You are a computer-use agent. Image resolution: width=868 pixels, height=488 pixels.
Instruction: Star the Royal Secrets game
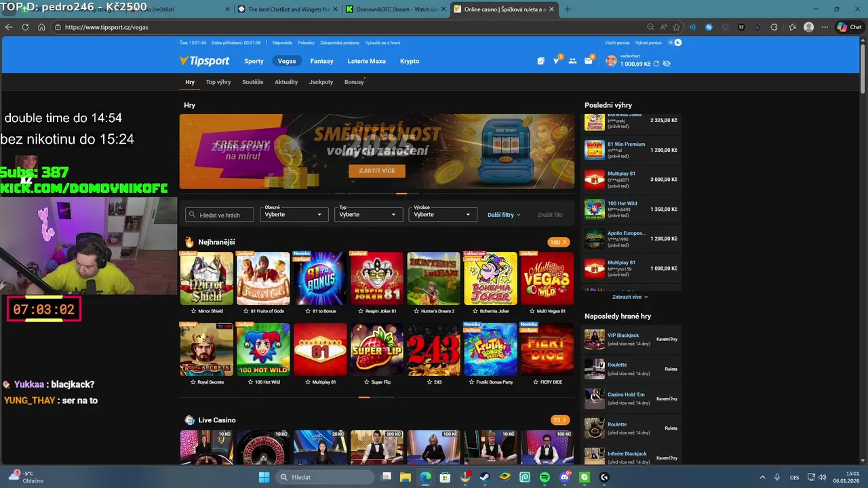193,382
